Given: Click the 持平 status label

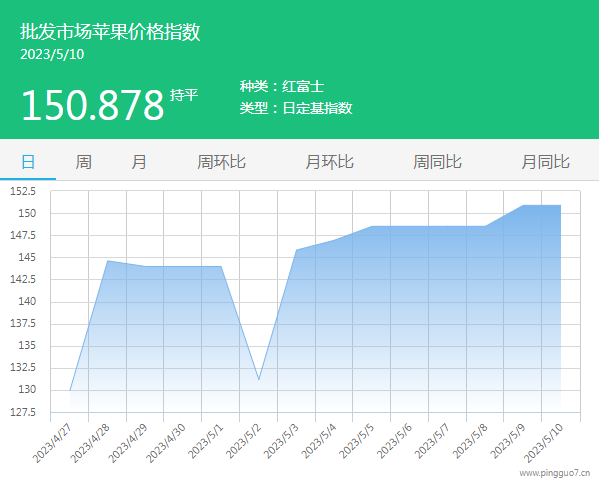Looking at the screenshot, I should pyautogui.click(x=184, y=95).
